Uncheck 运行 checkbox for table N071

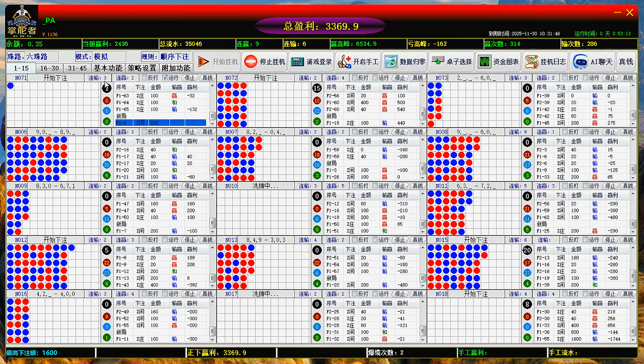tap(165, 78)
